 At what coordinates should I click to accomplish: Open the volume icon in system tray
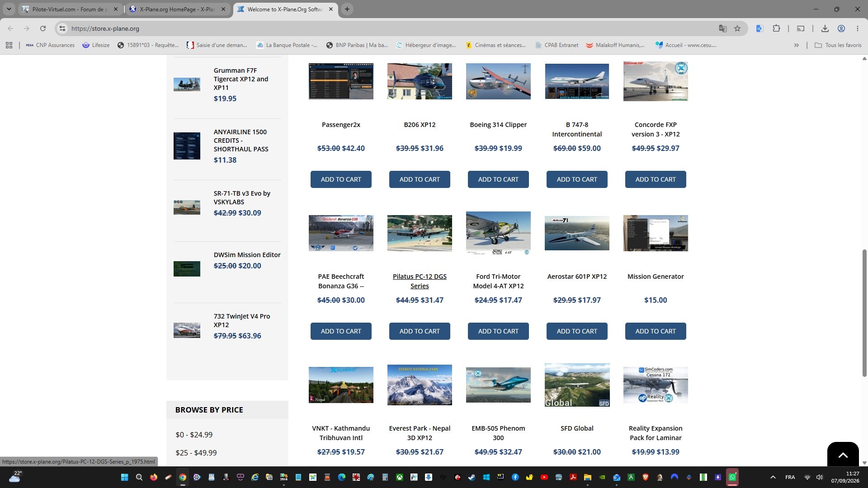click(820, 477)
